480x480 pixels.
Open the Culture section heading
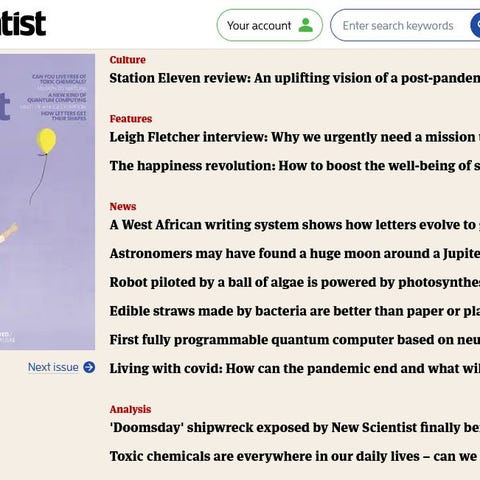(x=128, y=60)
